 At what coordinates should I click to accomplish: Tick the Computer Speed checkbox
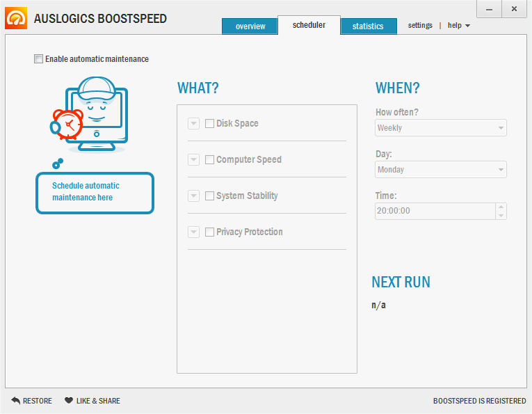point(210,159)
